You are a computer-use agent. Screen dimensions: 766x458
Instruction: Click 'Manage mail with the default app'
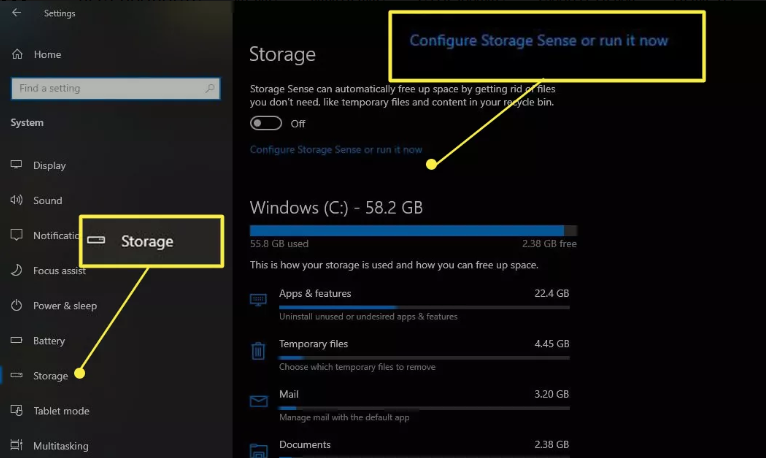(x=344, y=417)
